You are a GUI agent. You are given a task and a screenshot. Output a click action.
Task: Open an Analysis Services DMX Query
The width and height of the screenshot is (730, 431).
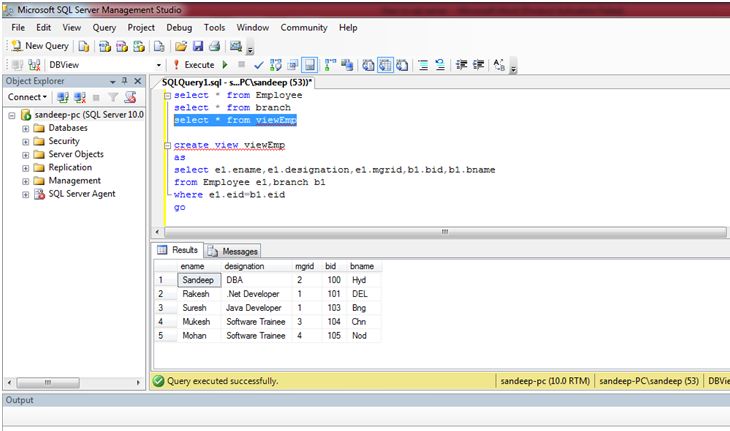122,46
